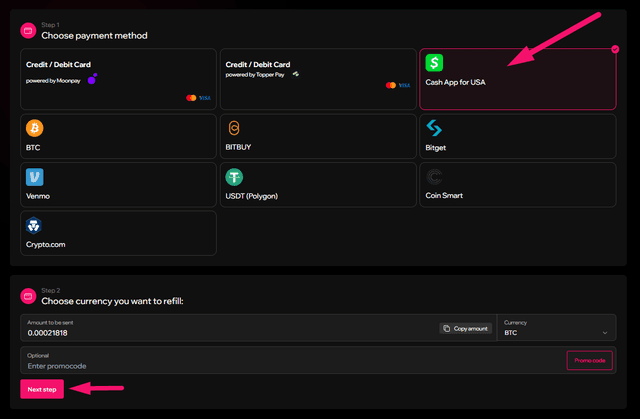
Task: Choose the Coin Smart payment card
Action: click(x=518, y=185)
